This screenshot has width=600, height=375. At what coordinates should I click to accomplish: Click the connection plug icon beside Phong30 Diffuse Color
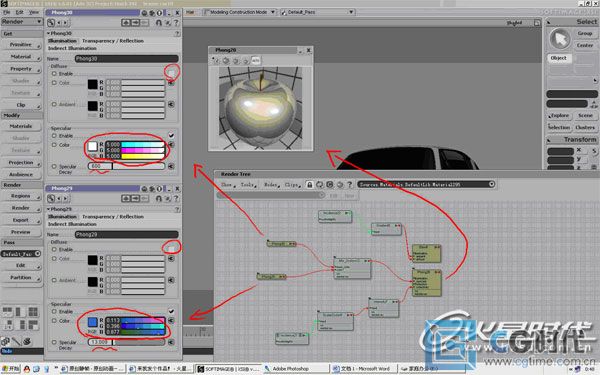pyautogui.click(x=171, y=83)
